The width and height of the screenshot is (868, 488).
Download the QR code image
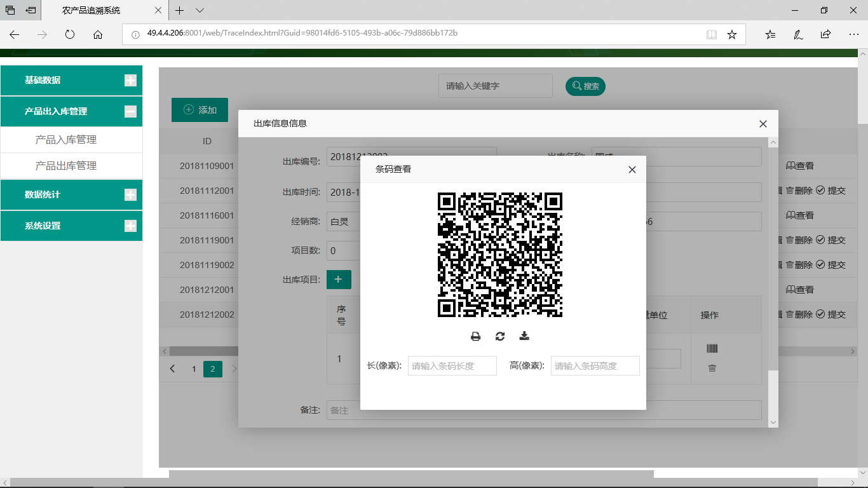pos(524,336)
